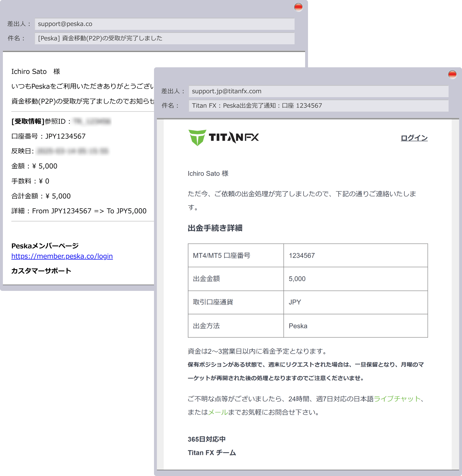The height and width of the screenshot is (476, 462).
Task: Click the ライブチャット link
Action: pos(397,399)
